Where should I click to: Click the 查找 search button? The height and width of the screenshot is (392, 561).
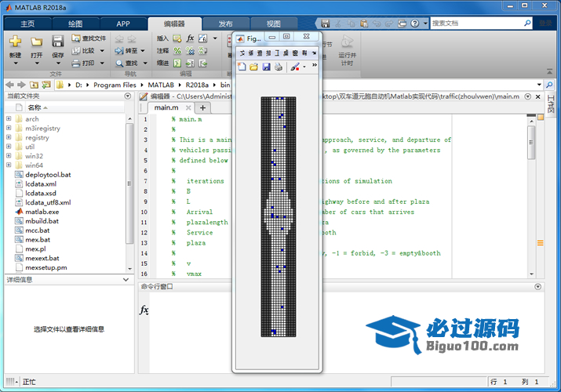[x=126, y=64]
